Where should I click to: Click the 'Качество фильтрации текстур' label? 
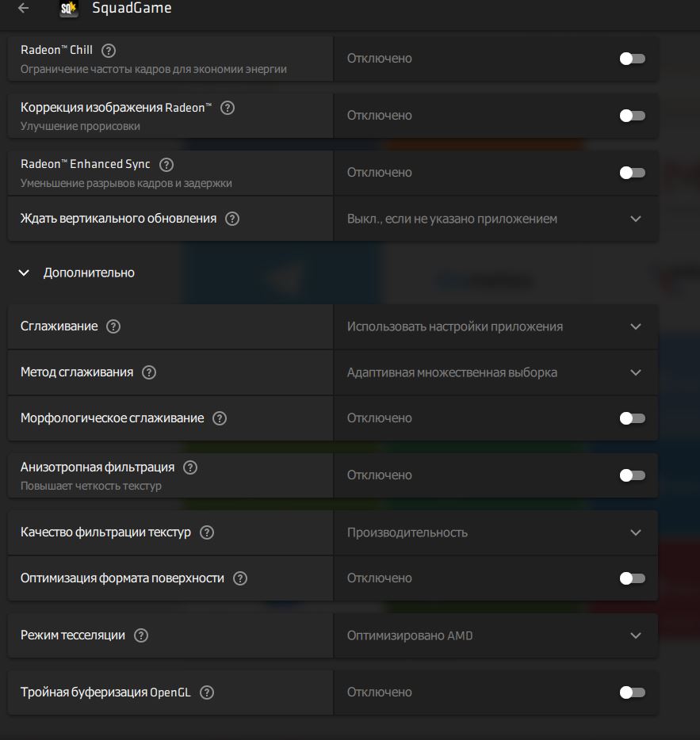click(105, 532)
